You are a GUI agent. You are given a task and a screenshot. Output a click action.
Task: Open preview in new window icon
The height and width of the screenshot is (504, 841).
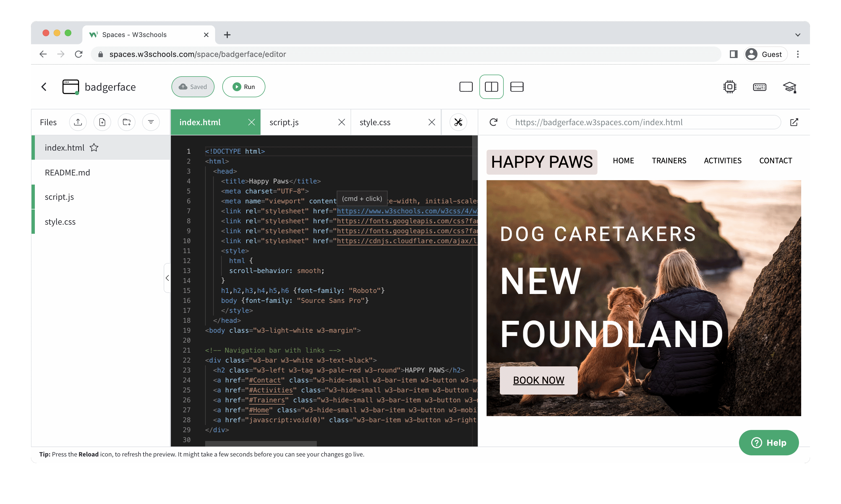[794, 122]
